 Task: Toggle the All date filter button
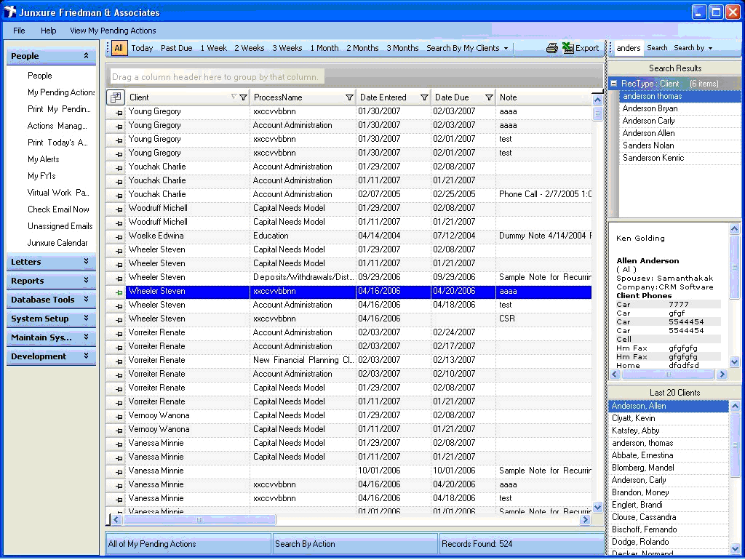(x=119, y=48)
